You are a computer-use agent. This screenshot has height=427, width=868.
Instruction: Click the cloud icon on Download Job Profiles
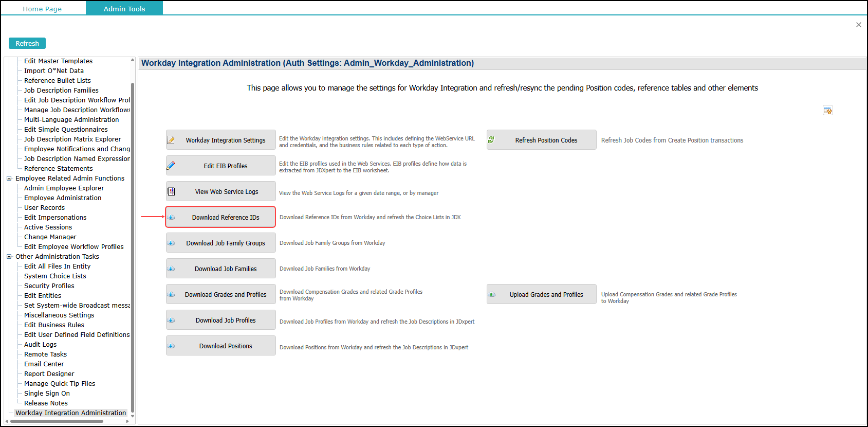[x=171, y=320]
